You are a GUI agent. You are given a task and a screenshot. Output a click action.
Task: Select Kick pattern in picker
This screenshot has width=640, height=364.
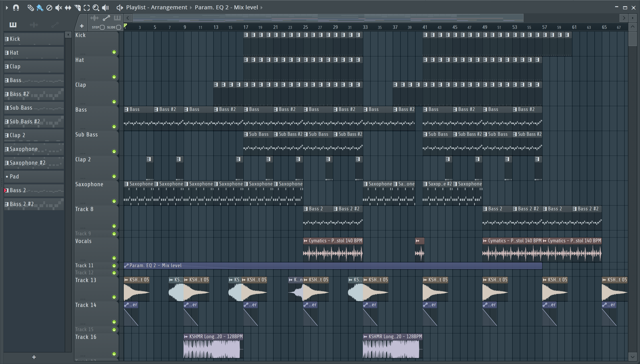(34, 39)
